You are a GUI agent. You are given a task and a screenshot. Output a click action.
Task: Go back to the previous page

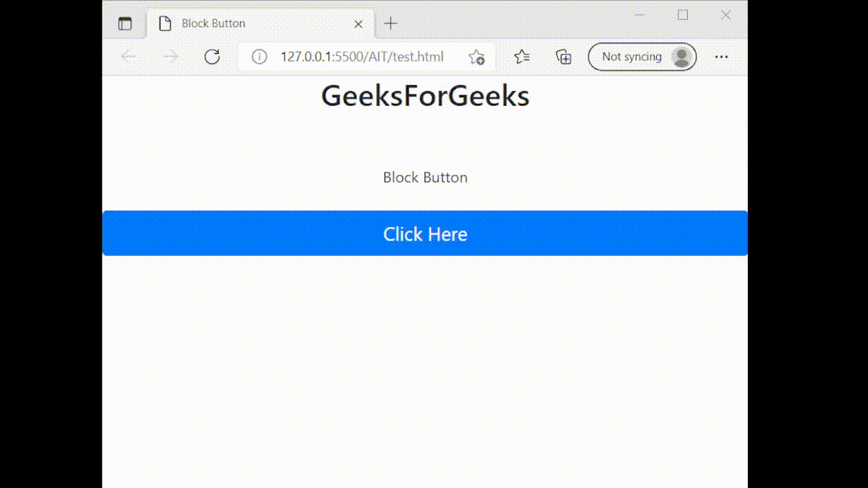click(x=128, y=57)
